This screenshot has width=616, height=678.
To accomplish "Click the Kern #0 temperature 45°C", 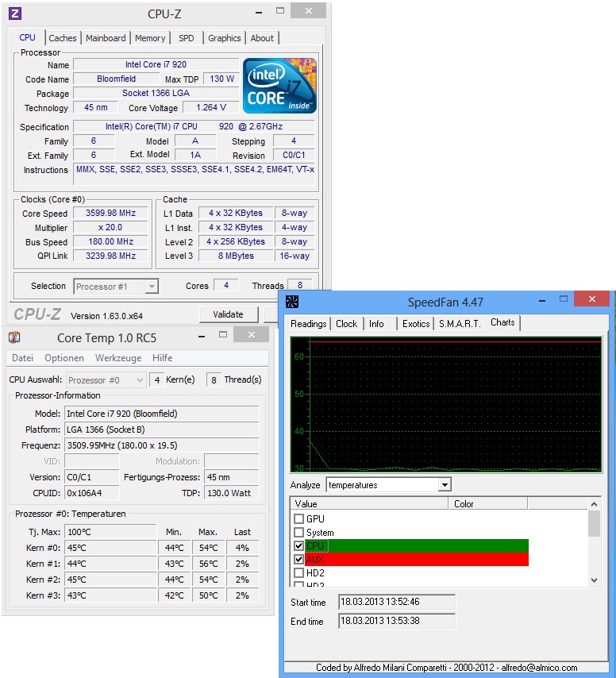I will [110, 548].
